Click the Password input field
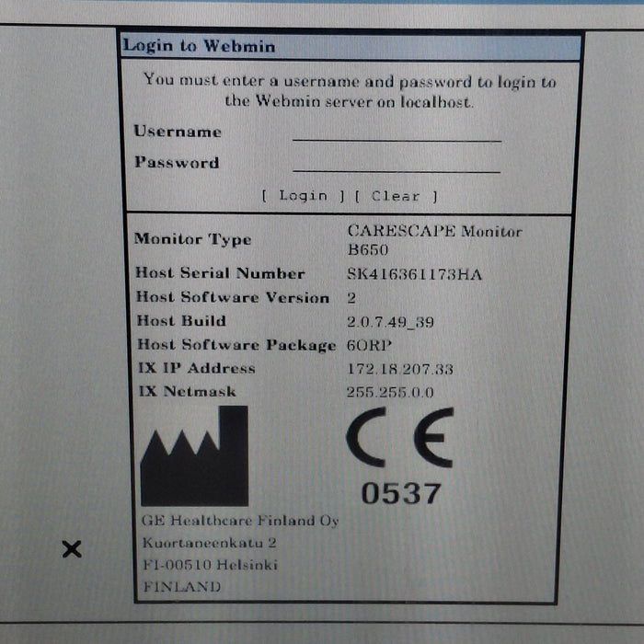The height and width of the screenshot is (644, 644). pos(397,163)
